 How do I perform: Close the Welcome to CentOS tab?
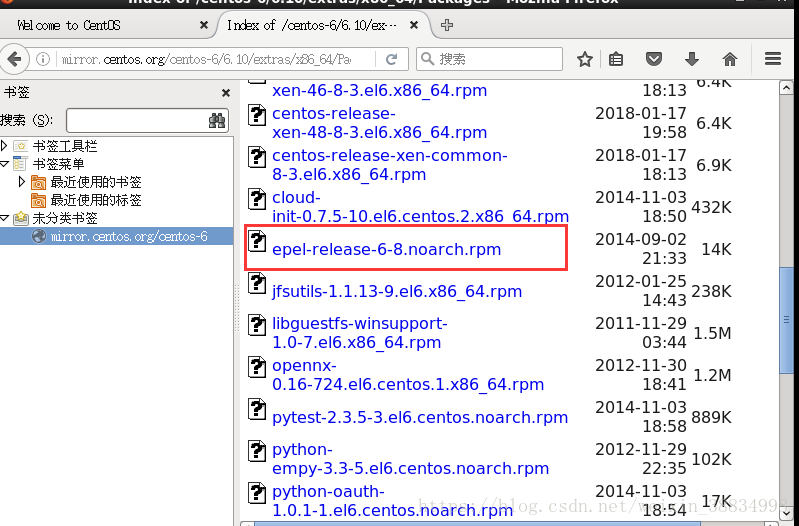click(204, 25)
